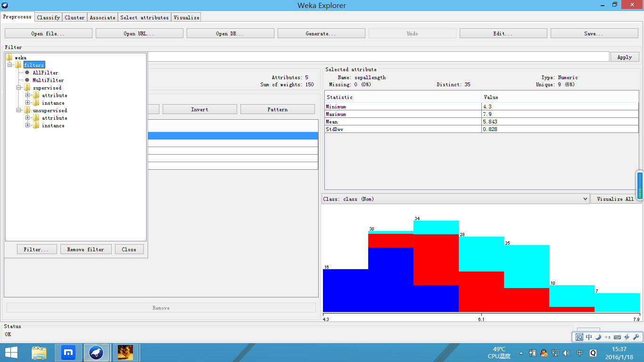Image resolution: width=644 pixels, height=362 pixels.
Task: Toggle the moon half-width icon on IME bar
Action: click(x=598, y=337)
